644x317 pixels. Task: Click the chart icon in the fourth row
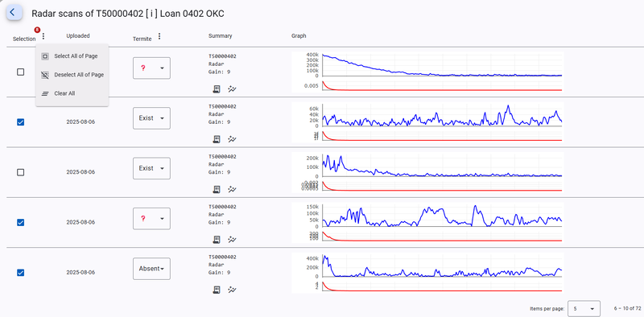[x=232, y=240]
